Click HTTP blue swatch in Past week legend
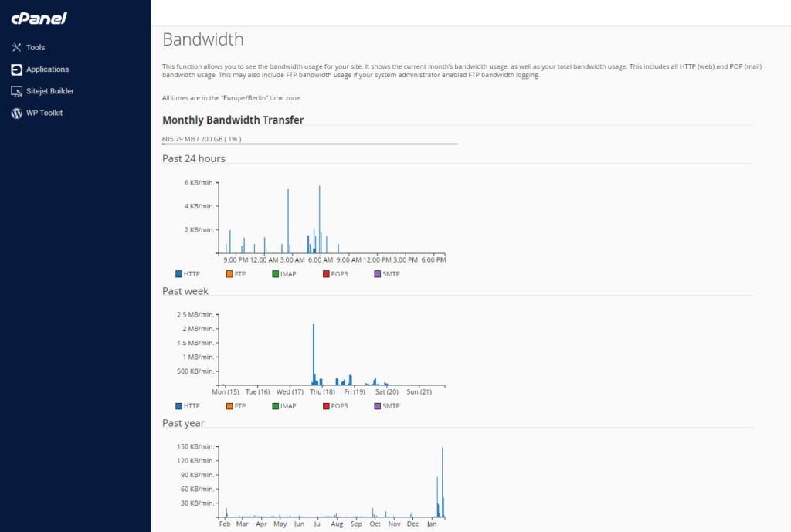This screenshot has height=532, width=791. [179, 406]
